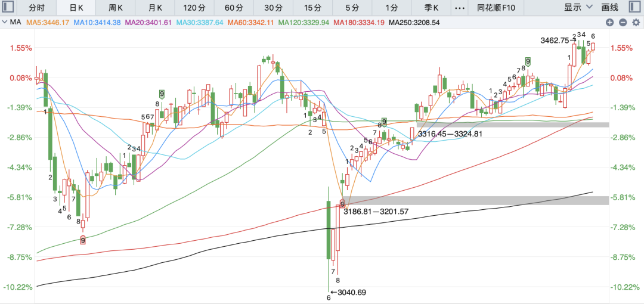Click the minus icon to remove indicator

pyautogui.click(x=623, y=22)
